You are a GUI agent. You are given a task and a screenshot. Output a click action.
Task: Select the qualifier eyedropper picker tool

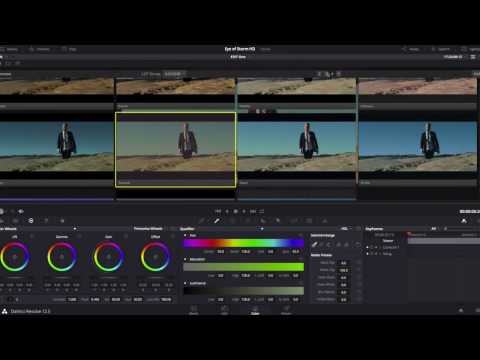(217, 221)
